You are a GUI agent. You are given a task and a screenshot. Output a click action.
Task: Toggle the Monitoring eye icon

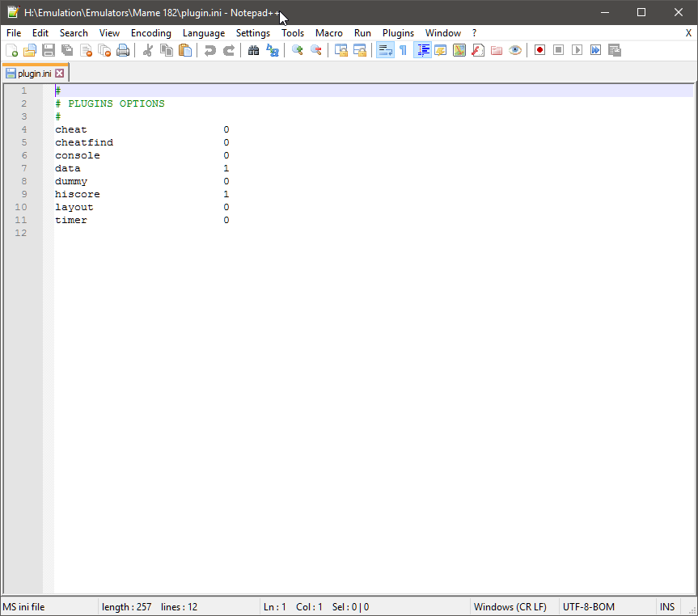click(515, 50)
